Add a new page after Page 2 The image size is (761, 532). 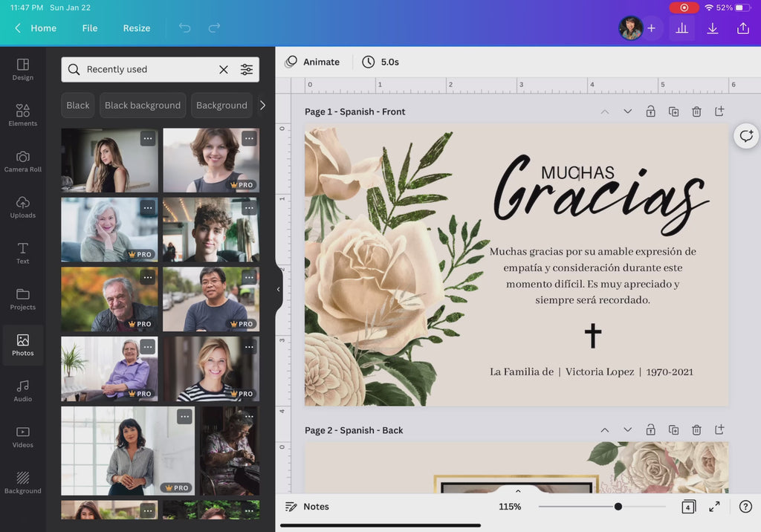click(x=719, y=429)
